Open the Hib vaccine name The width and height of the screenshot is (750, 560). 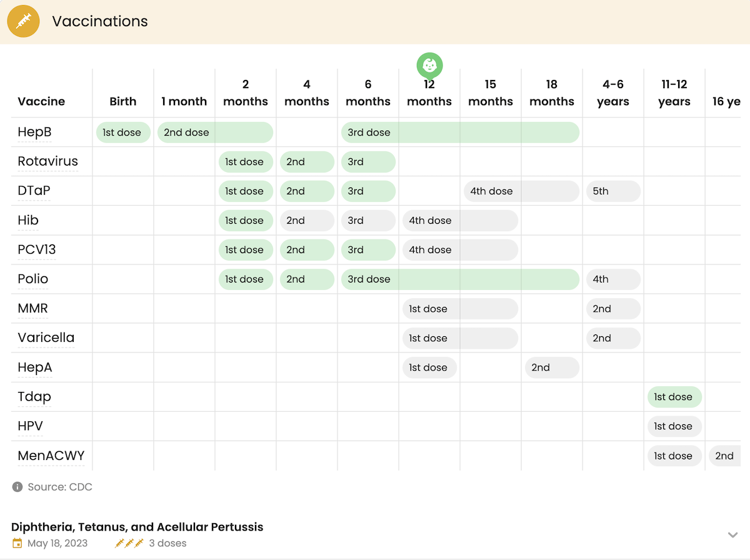pyautogui.click(x=28, y=220)
